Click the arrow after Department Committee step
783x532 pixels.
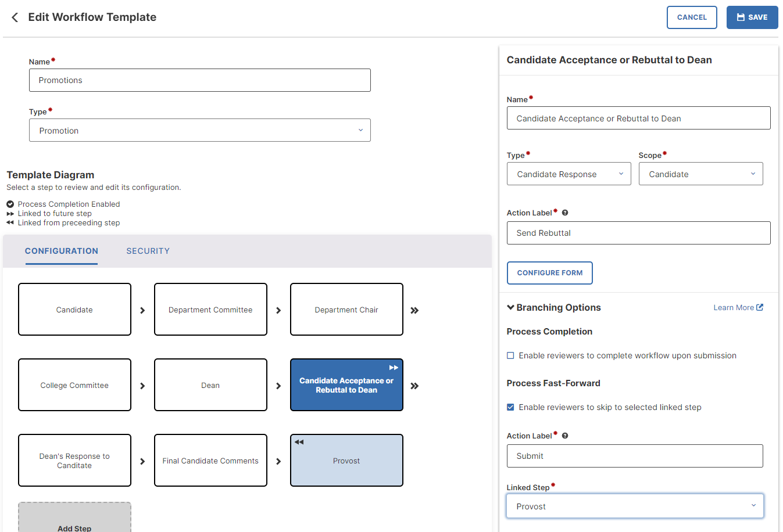278,311
